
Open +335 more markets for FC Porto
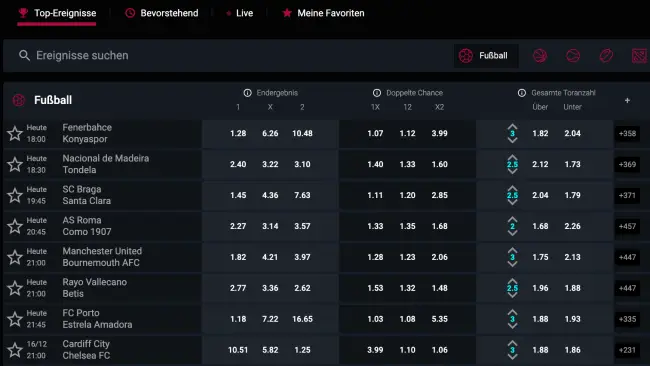click(627, 319)
